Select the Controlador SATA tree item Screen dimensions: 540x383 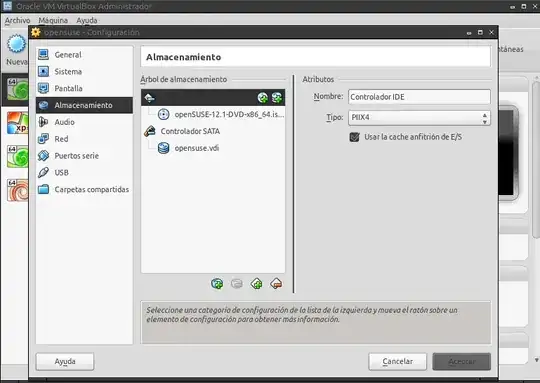(182, 131)
